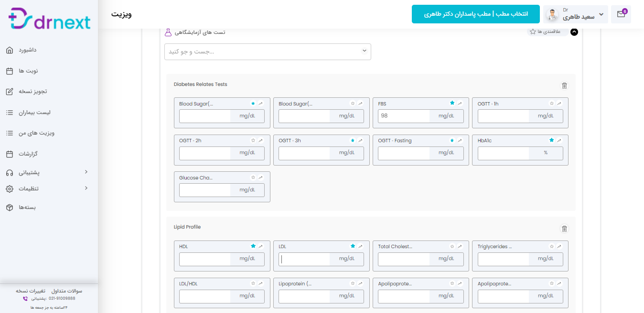Click the HbA1c value field
Screen dimensions: 644x313
504,153
